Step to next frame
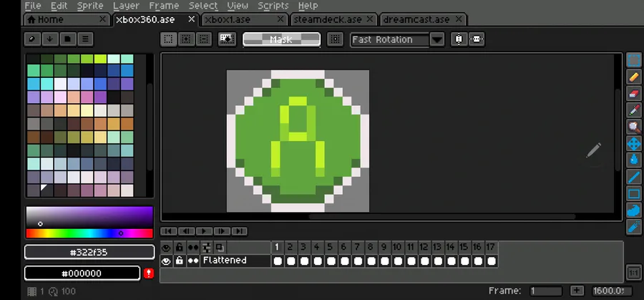644x300 pixels. click(222, 231)
